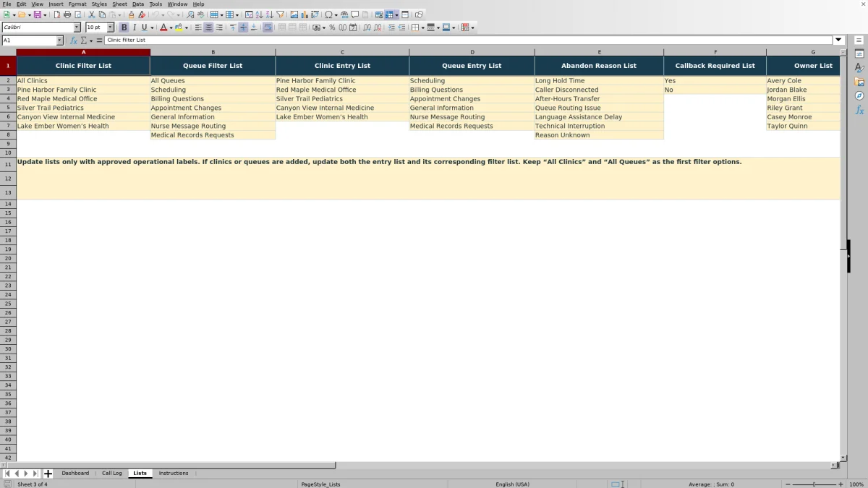Click the Find and Replace icon
Screen dimensions: 868x488
click(190, 14)
